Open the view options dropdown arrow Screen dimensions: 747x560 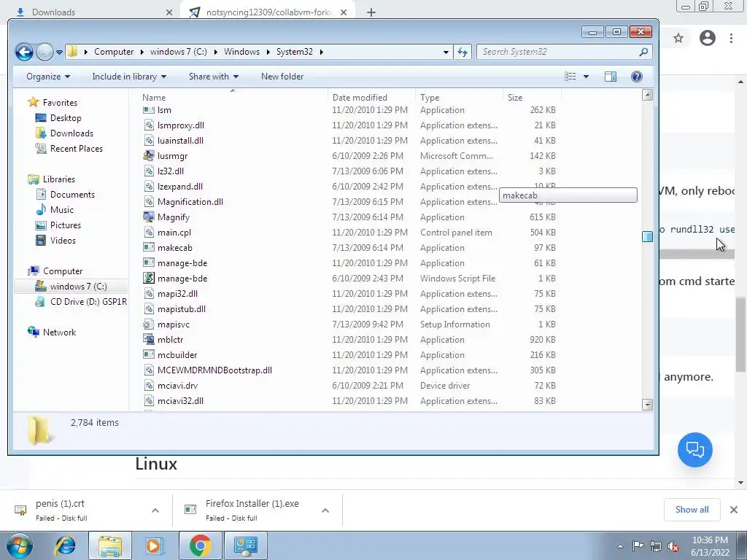(586, 77)
